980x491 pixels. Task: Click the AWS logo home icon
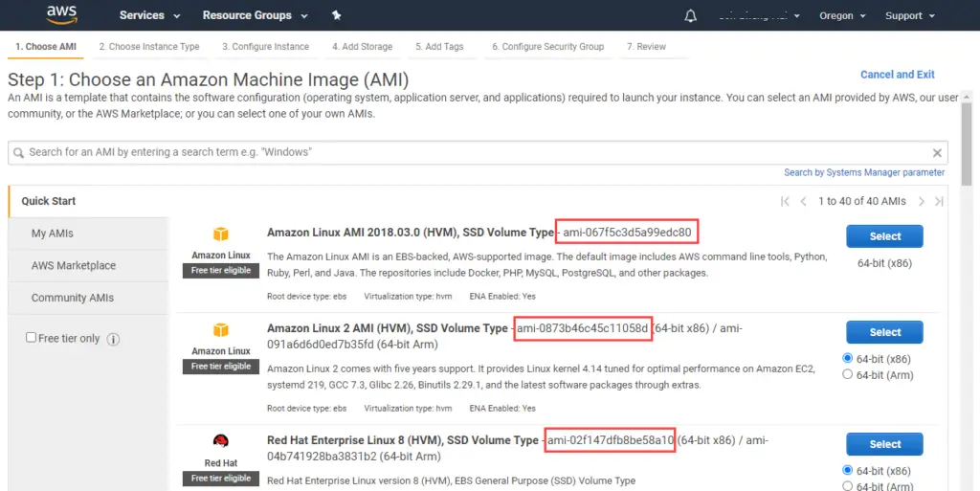[x=62, y=14]
